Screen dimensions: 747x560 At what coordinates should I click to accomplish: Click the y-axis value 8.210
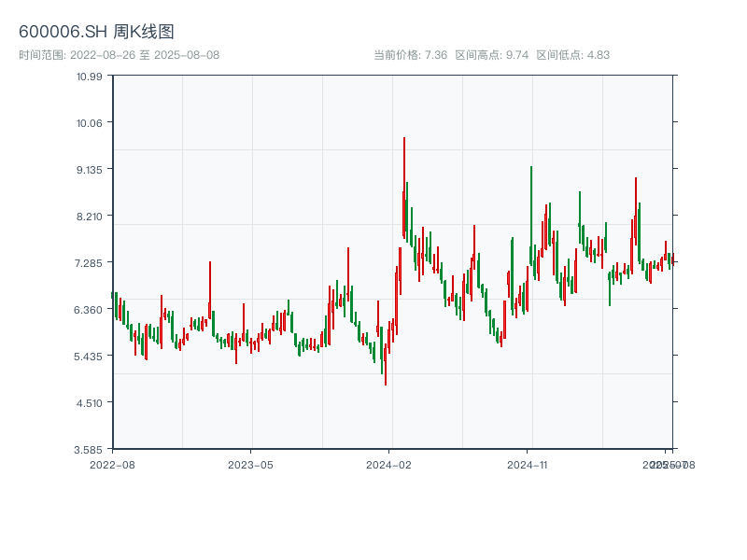(x=89, y=217)
